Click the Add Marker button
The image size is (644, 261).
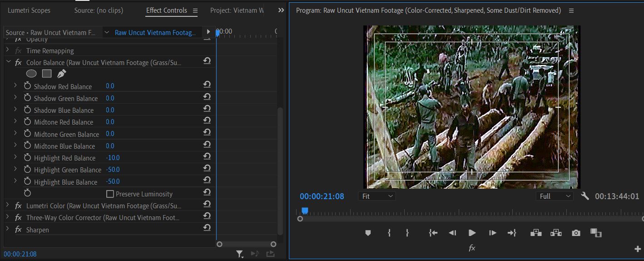pos(368,233)
